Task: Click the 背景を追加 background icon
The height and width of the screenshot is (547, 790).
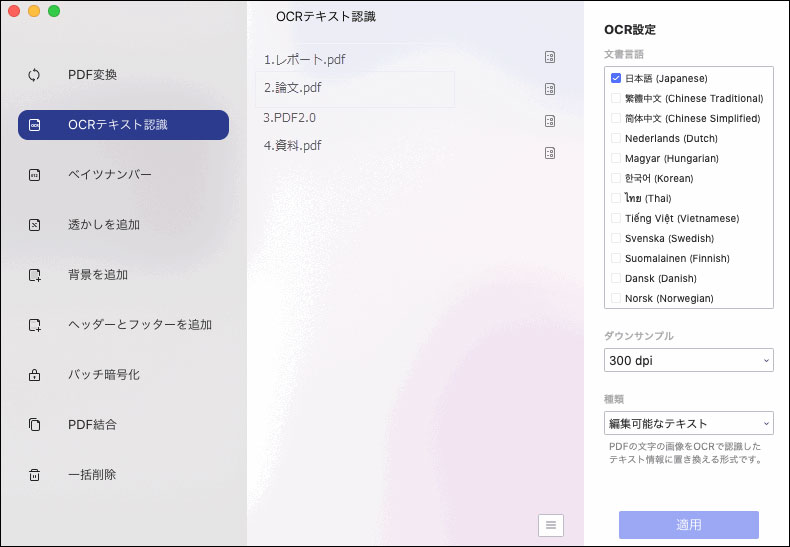Action: click(34, 275)
